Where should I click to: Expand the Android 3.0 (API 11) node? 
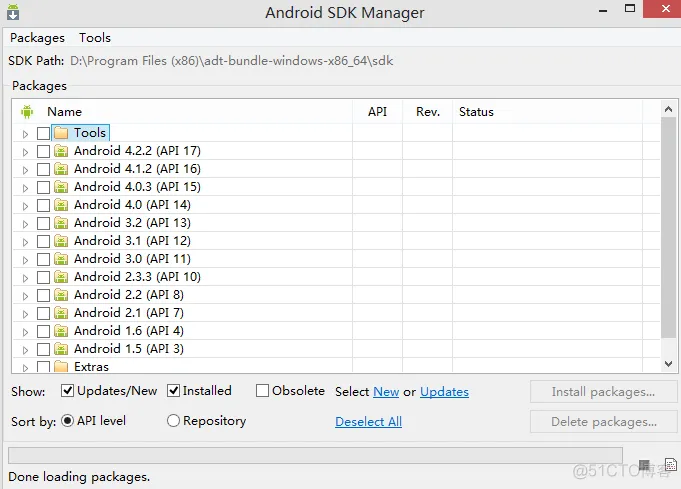tap(25, 261)
